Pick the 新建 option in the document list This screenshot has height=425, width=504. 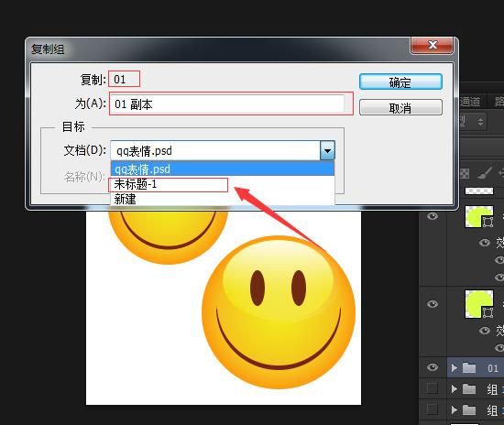pyautogui.click(x=223, y=199)
